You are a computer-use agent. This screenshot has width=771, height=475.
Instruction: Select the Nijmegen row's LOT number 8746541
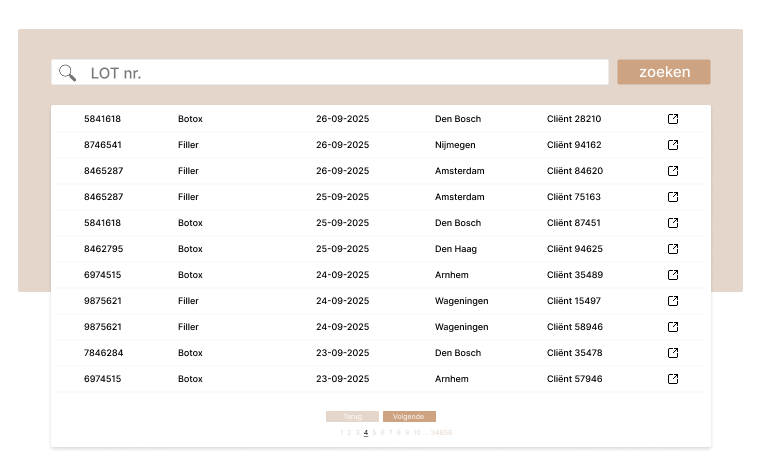[x=103, y=145]
